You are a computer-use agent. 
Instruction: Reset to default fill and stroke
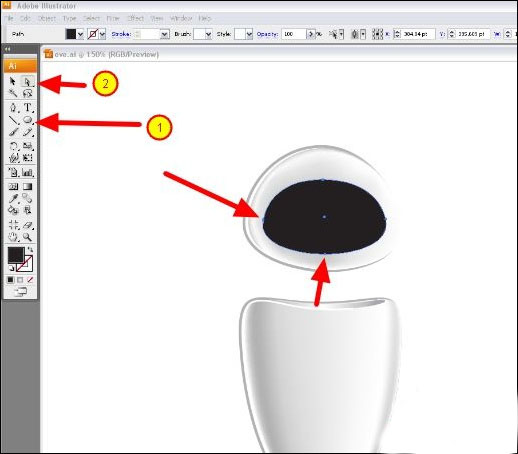11,268
